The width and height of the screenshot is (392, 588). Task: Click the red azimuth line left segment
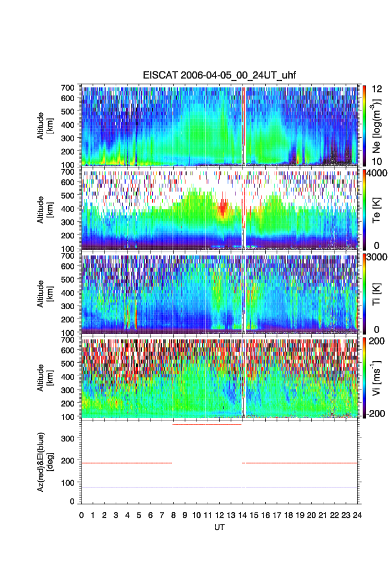(126, 463)
